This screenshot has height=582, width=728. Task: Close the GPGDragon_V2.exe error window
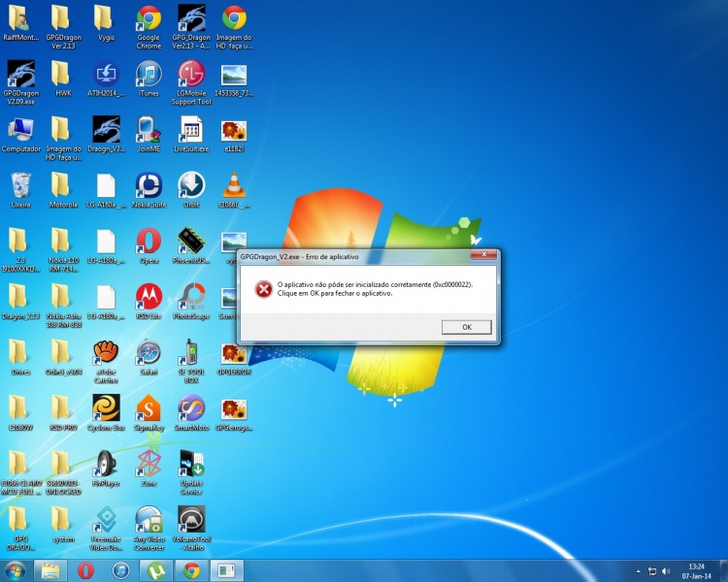pyautogui.click(x=483, y=255)
